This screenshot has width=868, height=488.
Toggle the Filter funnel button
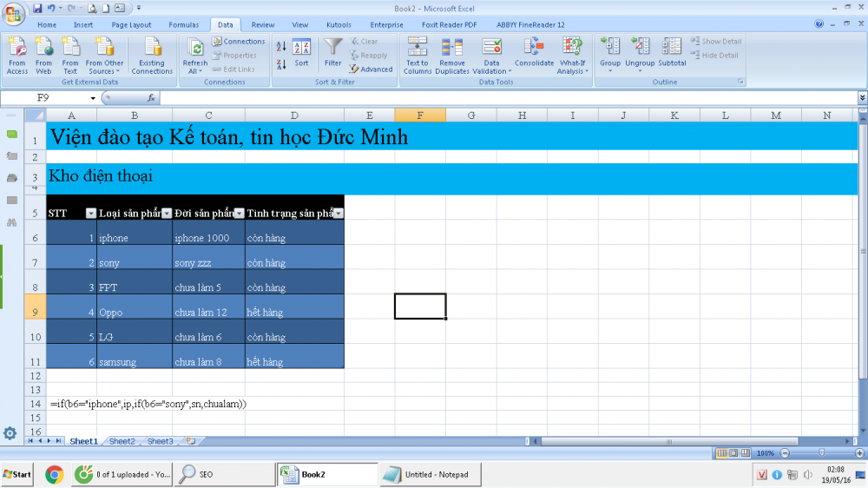(x=332, y=53)
